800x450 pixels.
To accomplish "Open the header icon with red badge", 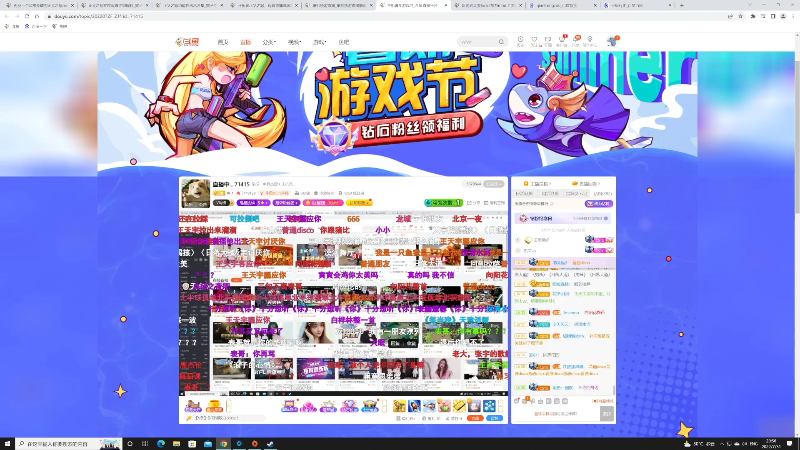I will [562, 41].
